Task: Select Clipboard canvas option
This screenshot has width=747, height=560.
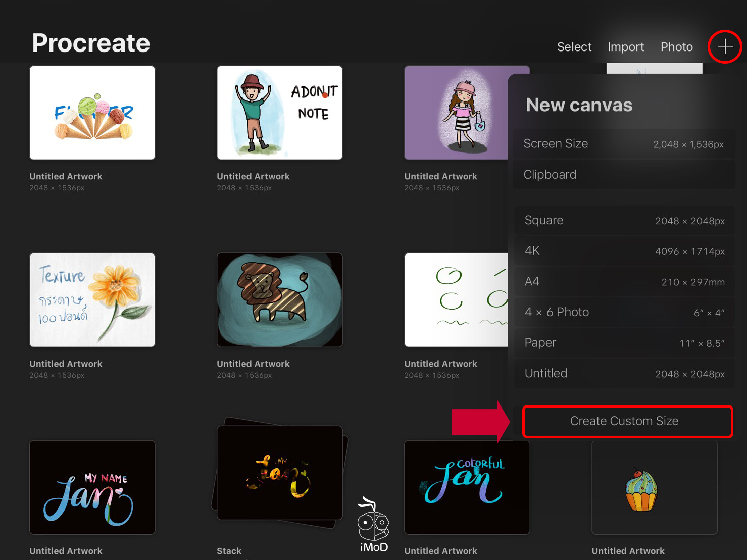Action: [624, 175]
